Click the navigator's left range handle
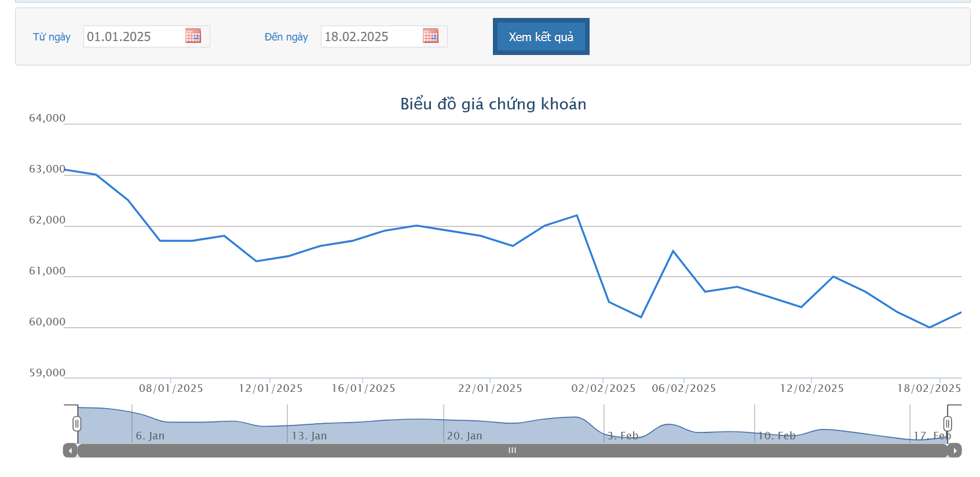The height and width of the screenshot is (477, 980). click(76, 424)
